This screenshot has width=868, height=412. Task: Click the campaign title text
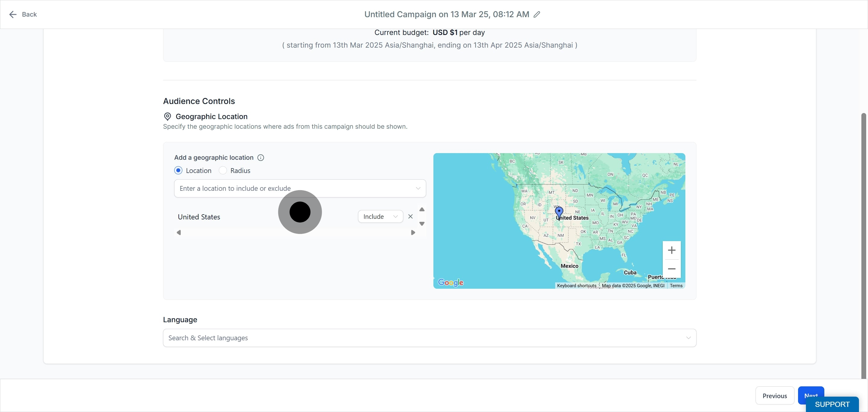[446, 14]
